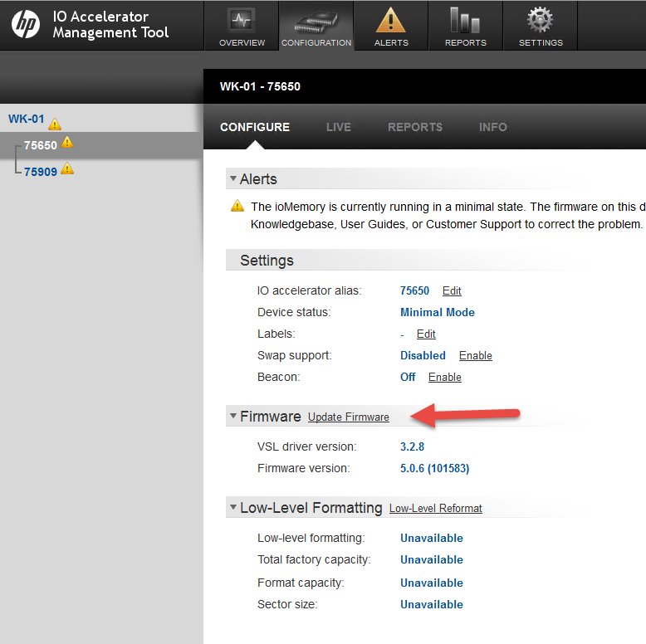
Task: Click warning icon beside WK-01
Action: coord(55,124)
